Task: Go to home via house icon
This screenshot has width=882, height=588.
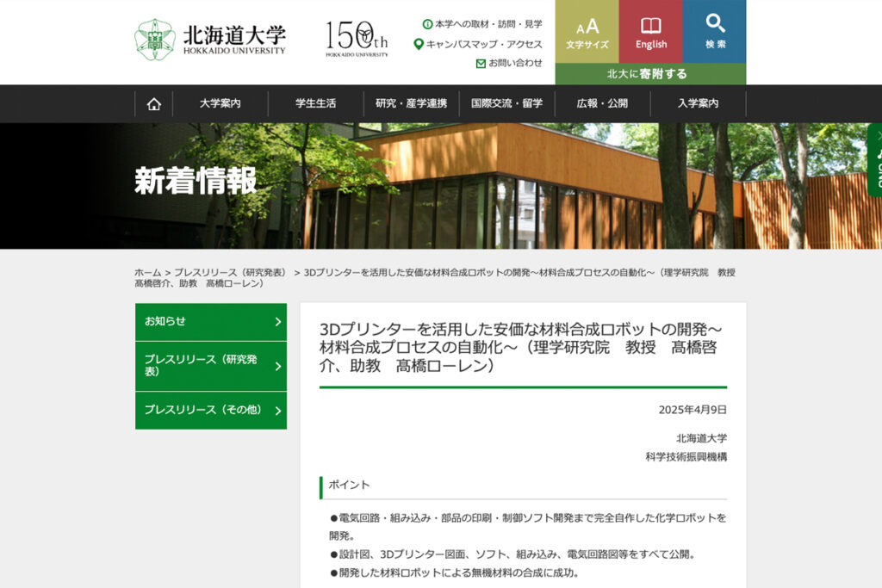Action: coord(153,104)
